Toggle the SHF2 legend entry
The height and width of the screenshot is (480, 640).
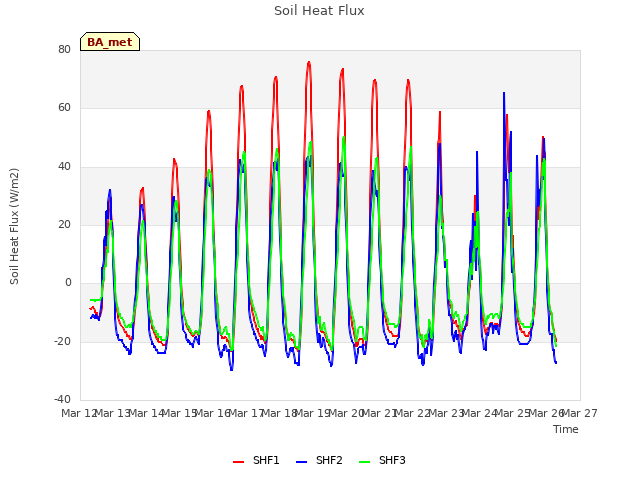click(319, 460)
